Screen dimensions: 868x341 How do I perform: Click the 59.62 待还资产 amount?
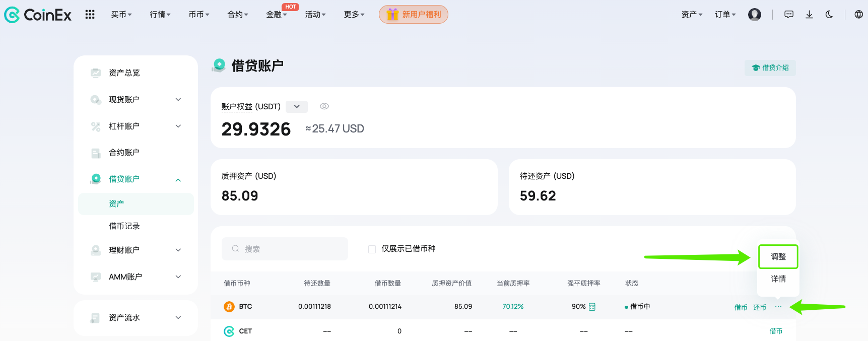[538, 196]
